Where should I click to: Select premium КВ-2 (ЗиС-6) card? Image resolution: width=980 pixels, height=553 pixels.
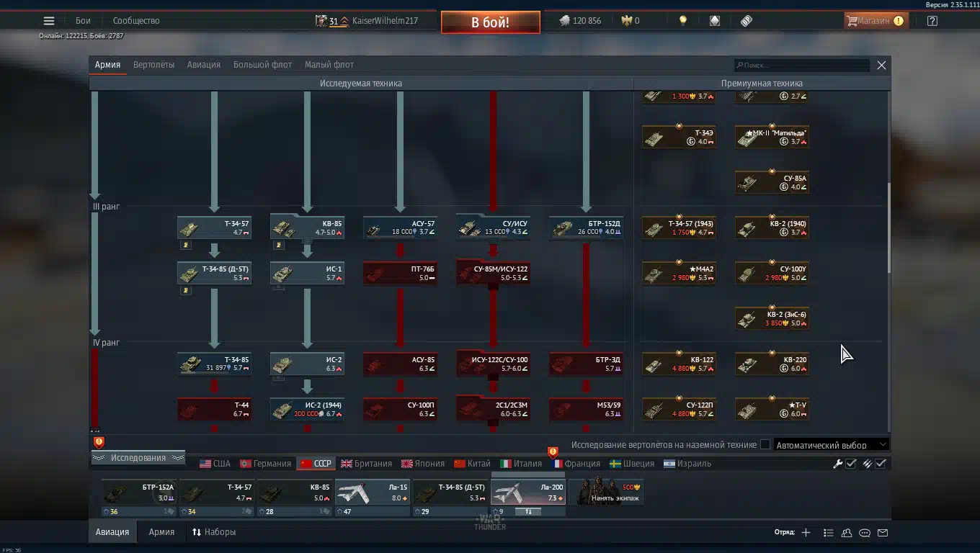(x=772, y=318)
